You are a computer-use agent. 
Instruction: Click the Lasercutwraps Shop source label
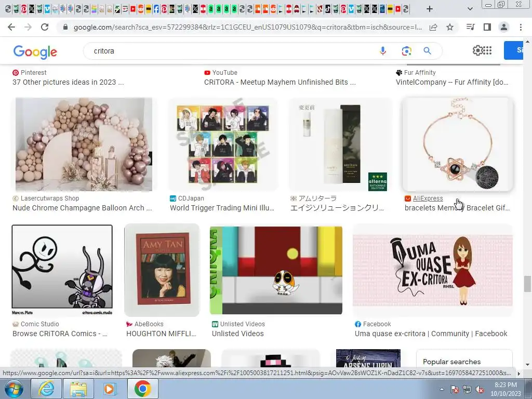click(49, 198)
